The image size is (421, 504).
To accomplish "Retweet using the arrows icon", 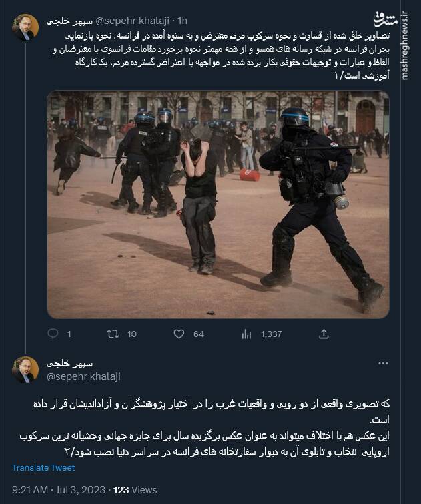I will pos(113,334).
